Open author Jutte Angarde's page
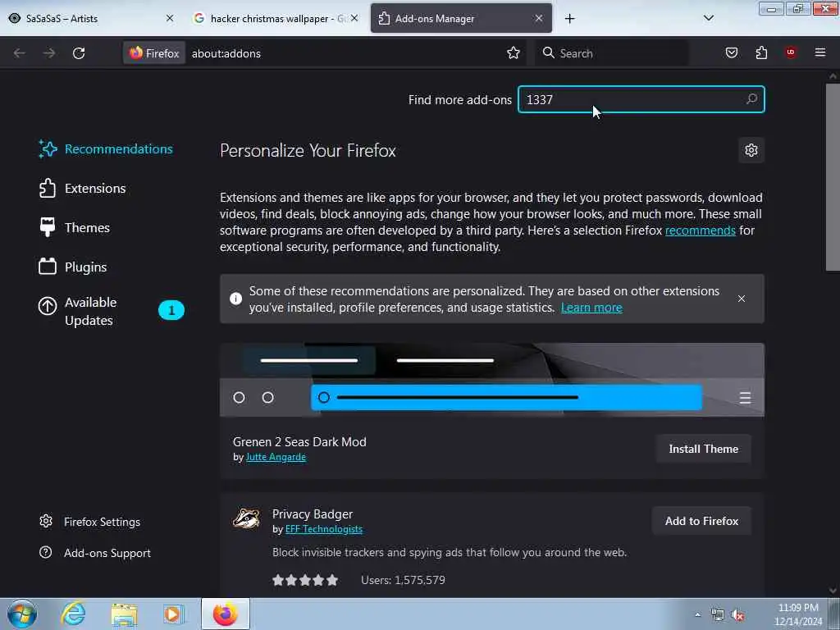840x630 pixels. coord(276,457)
